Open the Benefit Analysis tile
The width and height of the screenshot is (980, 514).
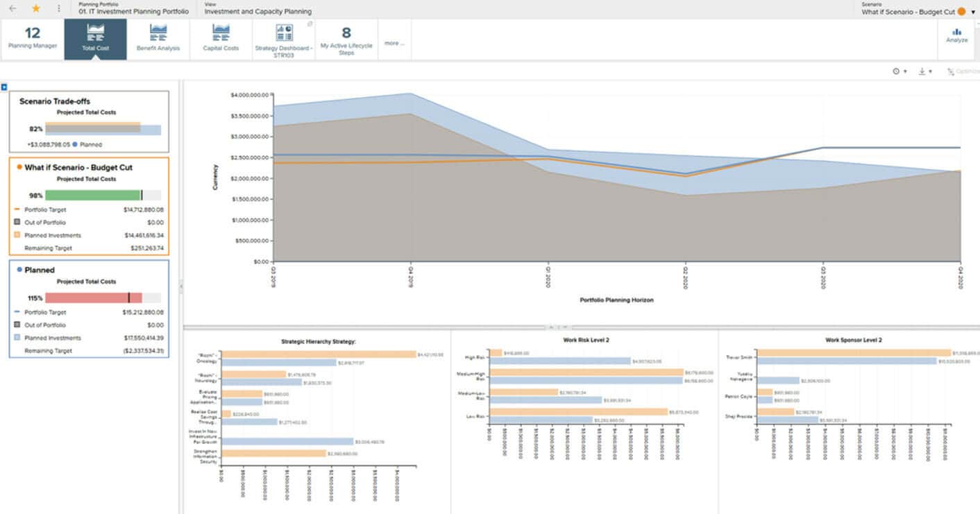(x=158, y=39)
